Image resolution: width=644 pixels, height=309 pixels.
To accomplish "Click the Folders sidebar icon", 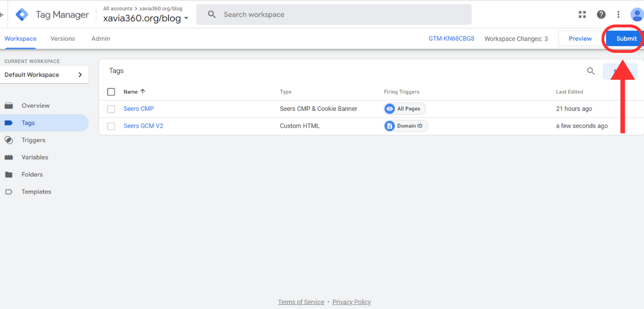I will click(x=9, y=175).
